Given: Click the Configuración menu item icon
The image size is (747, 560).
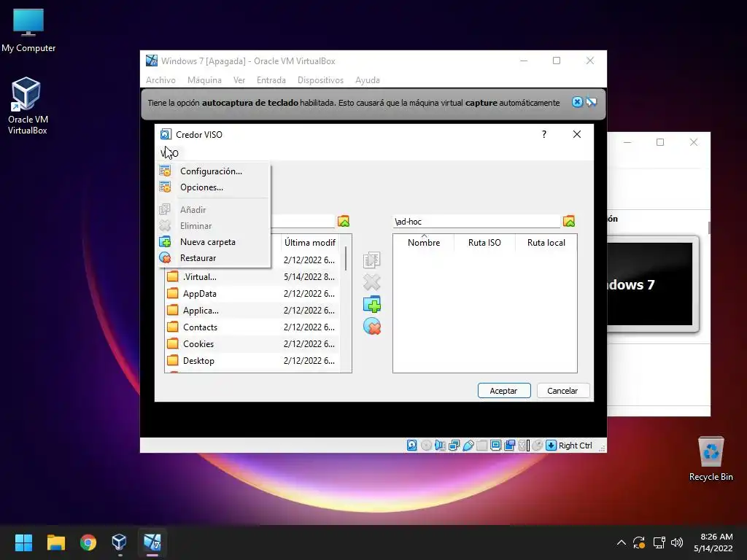Looking at the screenshot, I should [166, 171].
